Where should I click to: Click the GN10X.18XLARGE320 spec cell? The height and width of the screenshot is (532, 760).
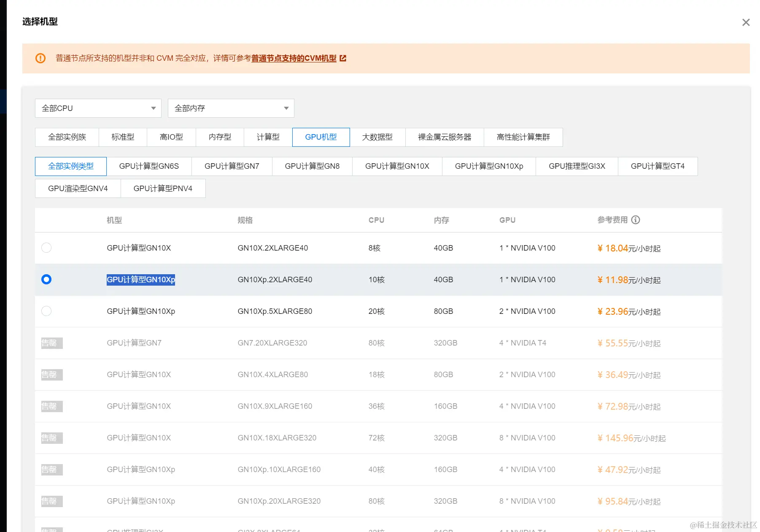pos(277,438)
